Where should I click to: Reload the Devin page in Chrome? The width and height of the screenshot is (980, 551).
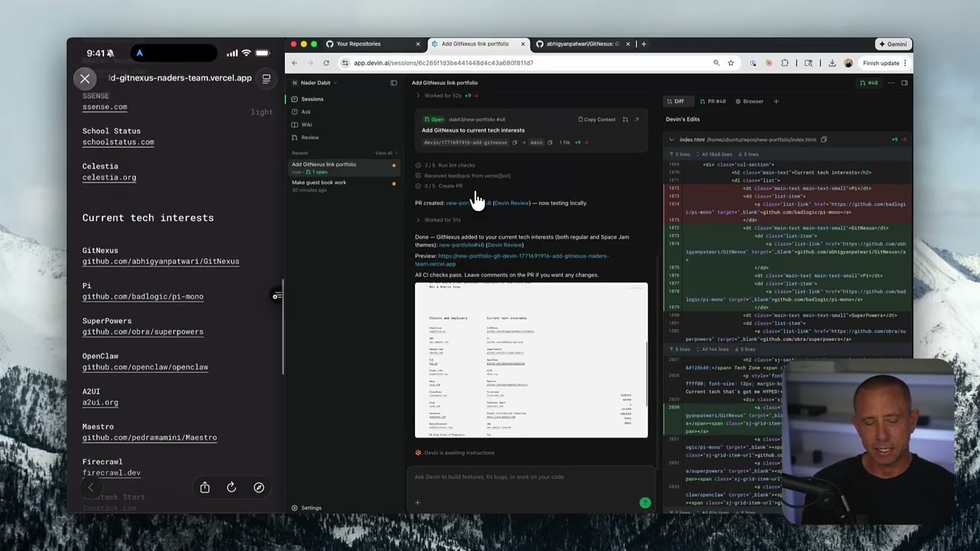(326, 63)
